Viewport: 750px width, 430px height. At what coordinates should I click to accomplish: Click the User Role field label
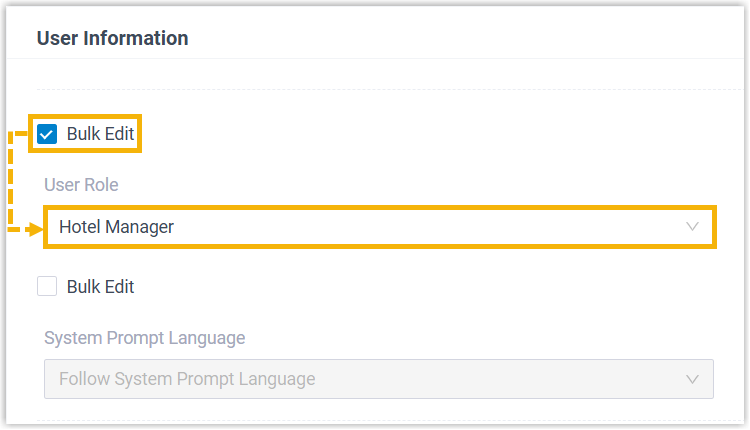click(81, 185)
